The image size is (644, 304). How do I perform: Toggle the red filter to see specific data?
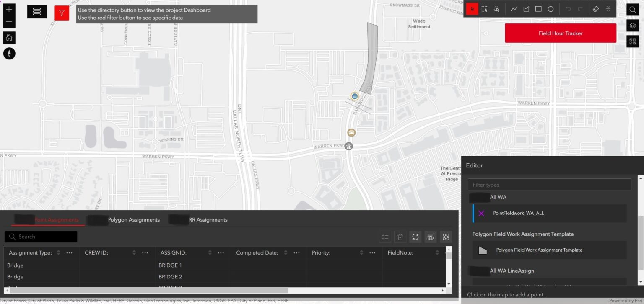coord(61,12)
